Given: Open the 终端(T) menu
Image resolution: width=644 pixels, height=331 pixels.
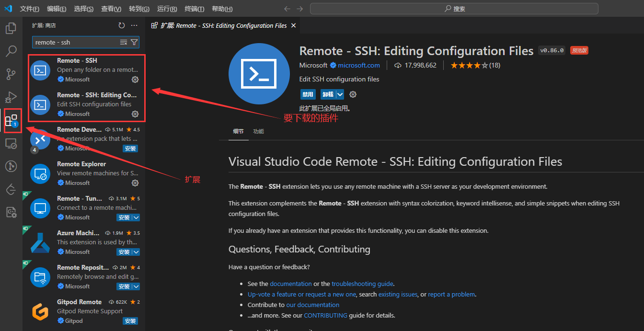Looking at the screenshot, I should [x=194, y=9].
